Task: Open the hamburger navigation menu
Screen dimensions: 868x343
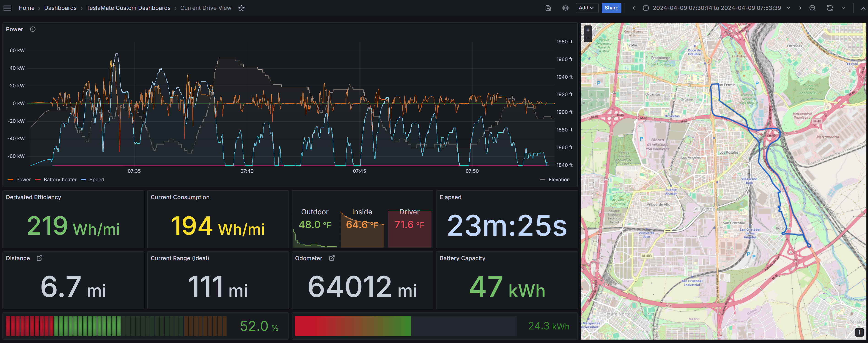Action: tap(7, 8)
